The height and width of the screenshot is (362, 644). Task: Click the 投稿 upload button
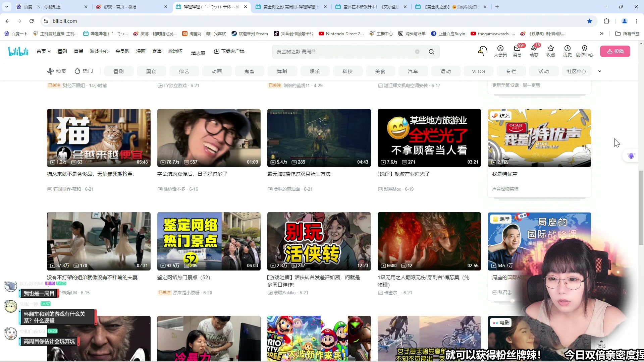point(615,51)
